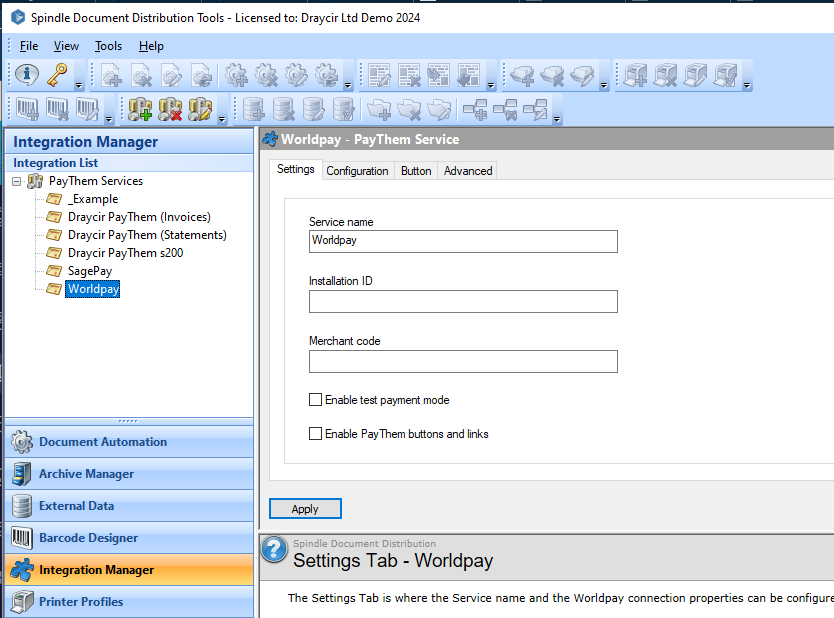Click the edit gear rule icon

pos(296,76)
